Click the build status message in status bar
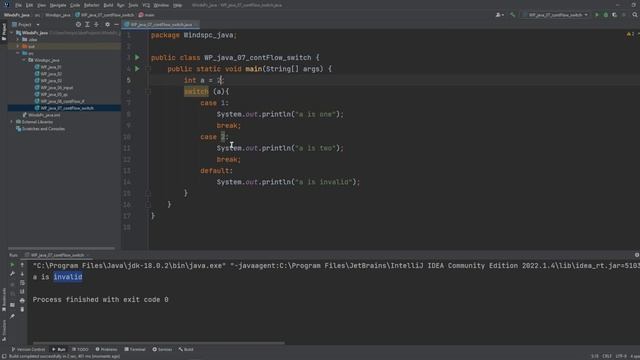The width and height of the screenshot is (640, 360). [64, 356]
